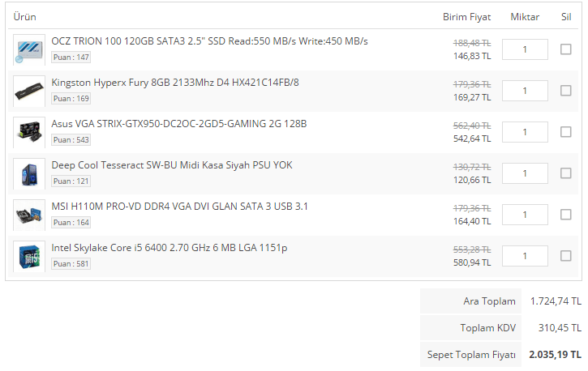This screenshot has height=371, width=588.
Task: Click the Intel Core i5 box thumbnail
Action: [x=29, y=256]
